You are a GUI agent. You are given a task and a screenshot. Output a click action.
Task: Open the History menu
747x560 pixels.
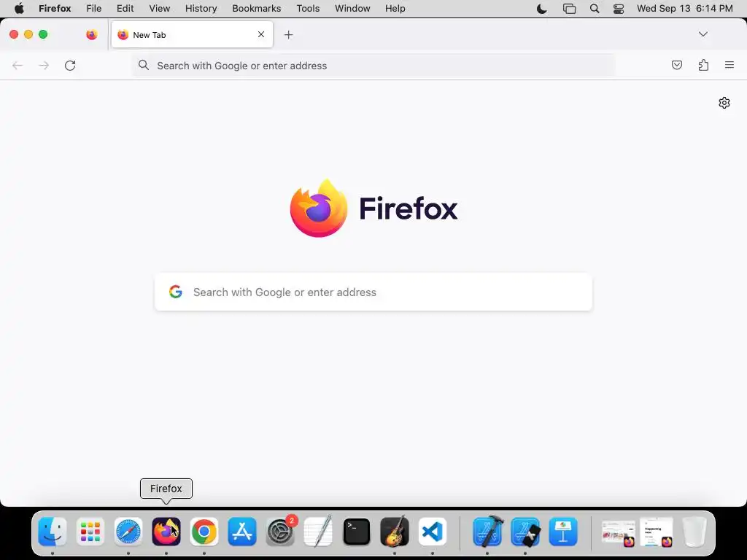point(201,9)
